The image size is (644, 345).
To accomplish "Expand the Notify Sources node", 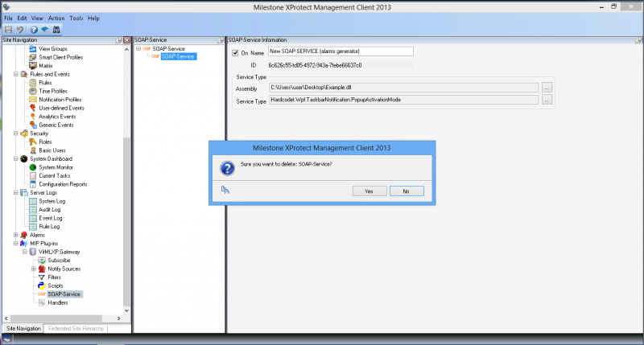I will click(x=34, y=269).
